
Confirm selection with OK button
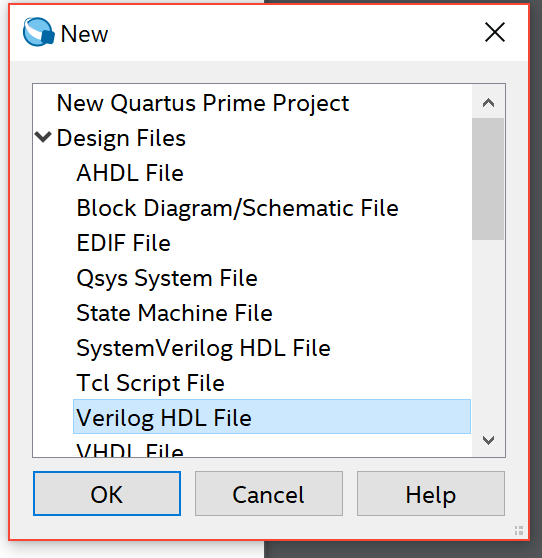(x=107, y=494)
